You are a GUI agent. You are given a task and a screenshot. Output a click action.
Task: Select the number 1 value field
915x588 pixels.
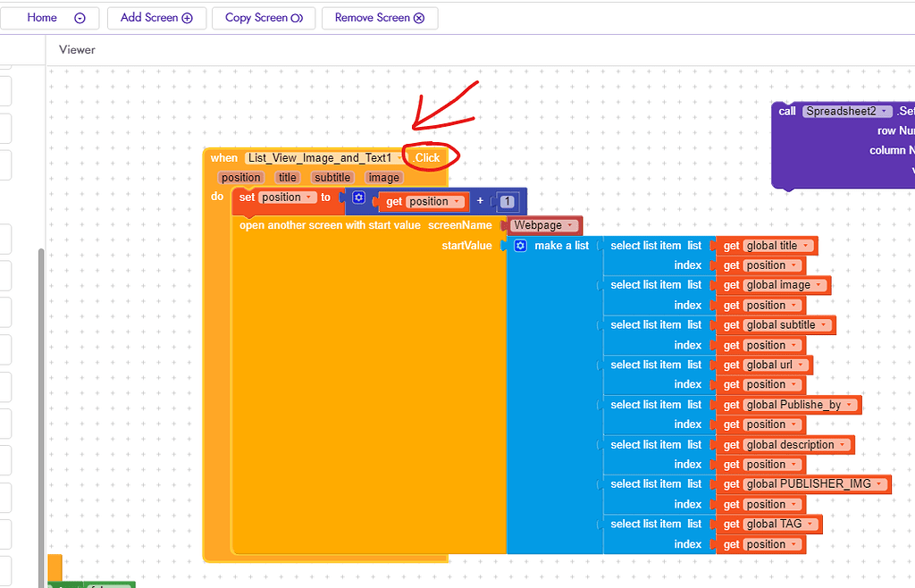pos(507,202)
